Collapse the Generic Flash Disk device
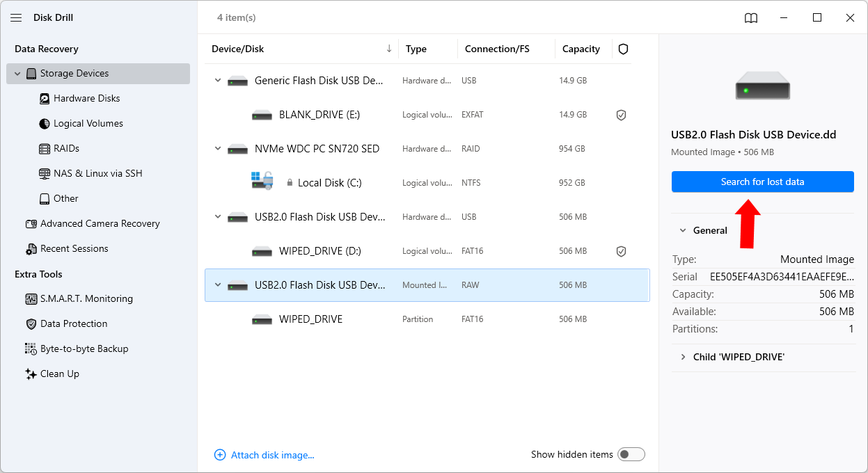The width and height of the screenshot is (868, 473). pyautogui.click(x=217, y=80)
